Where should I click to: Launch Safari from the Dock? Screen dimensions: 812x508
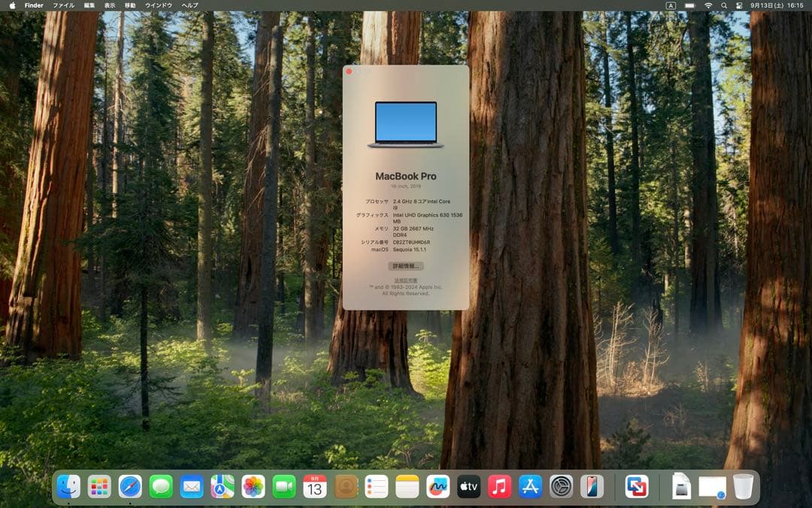tap(130, 487)
